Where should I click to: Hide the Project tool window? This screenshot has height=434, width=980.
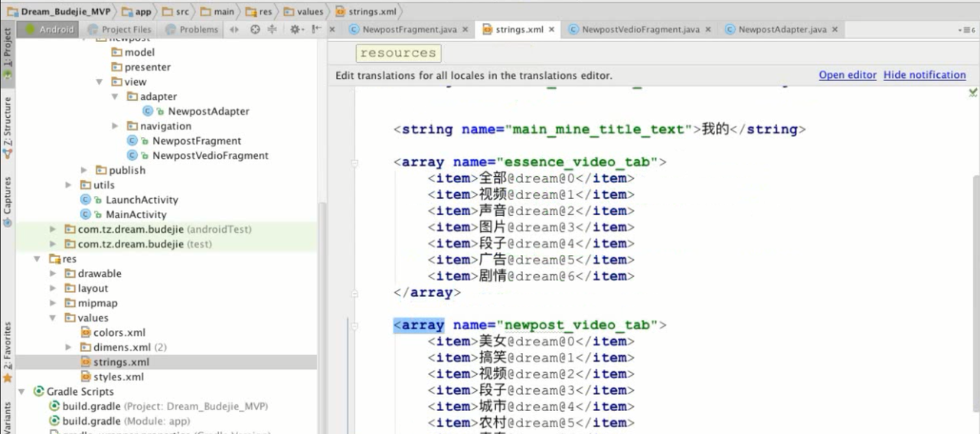(316, 29)
